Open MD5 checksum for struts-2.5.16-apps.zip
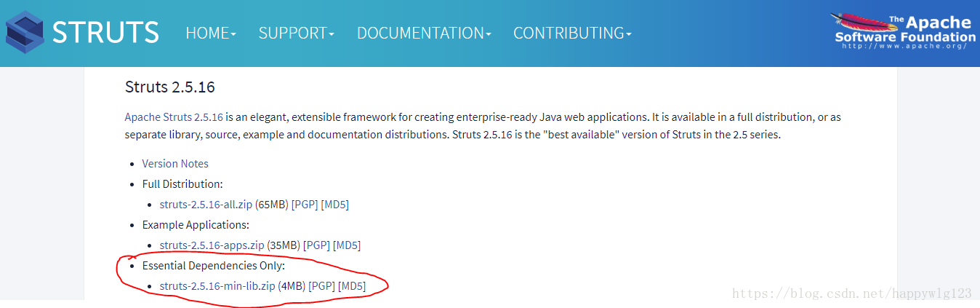 347,245
